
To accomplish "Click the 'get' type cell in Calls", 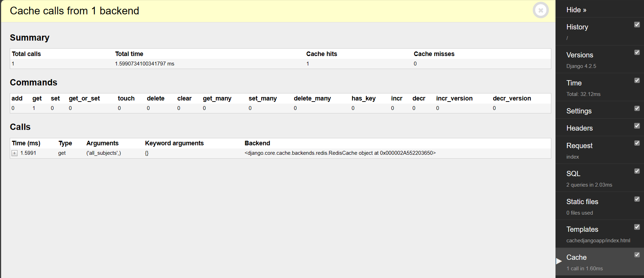I will coord(62,153).
